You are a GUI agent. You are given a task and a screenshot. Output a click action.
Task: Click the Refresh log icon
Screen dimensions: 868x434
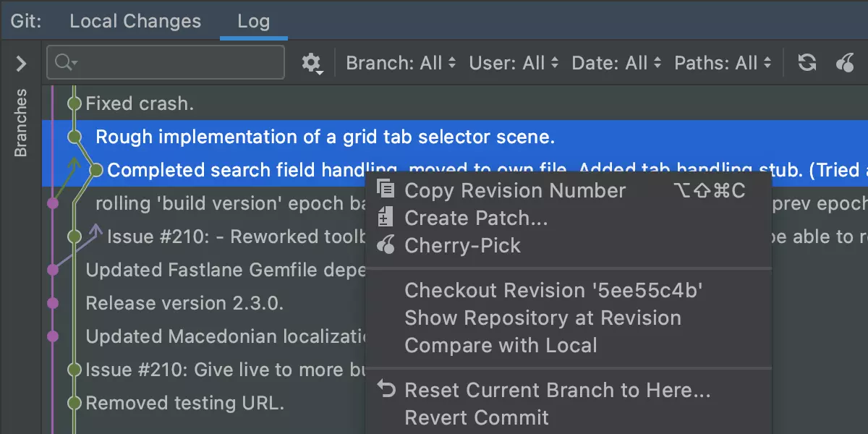pyautogui.click(x=807, y=63)
